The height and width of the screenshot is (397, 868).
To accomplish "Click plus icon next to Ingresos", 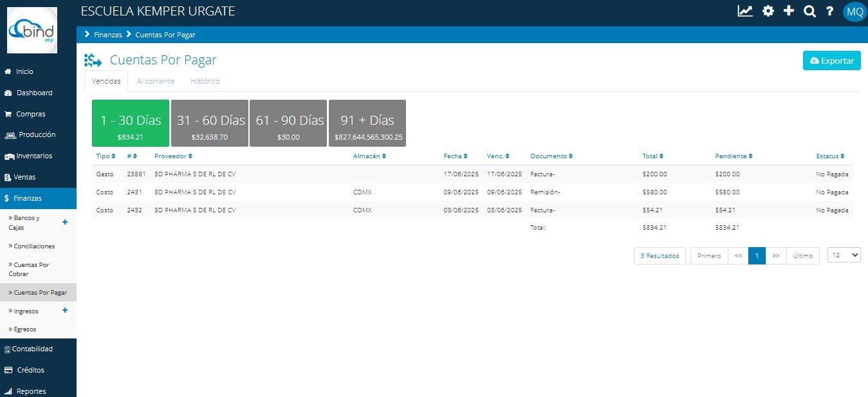I will tap(64, 311).
